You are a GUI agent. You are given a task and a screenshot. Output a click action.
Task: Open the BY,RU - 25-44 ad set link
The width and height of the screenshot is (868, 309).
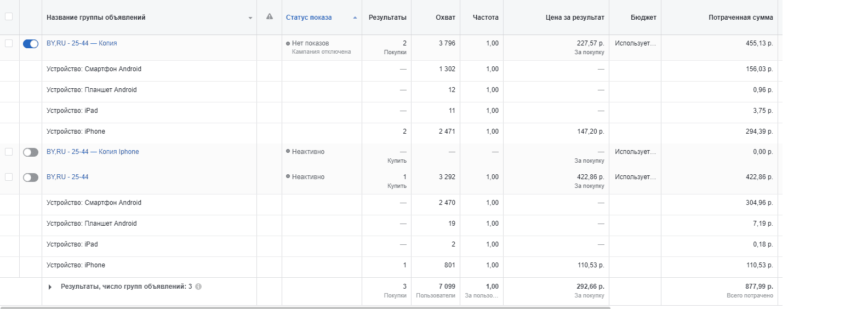pos(67,177)
